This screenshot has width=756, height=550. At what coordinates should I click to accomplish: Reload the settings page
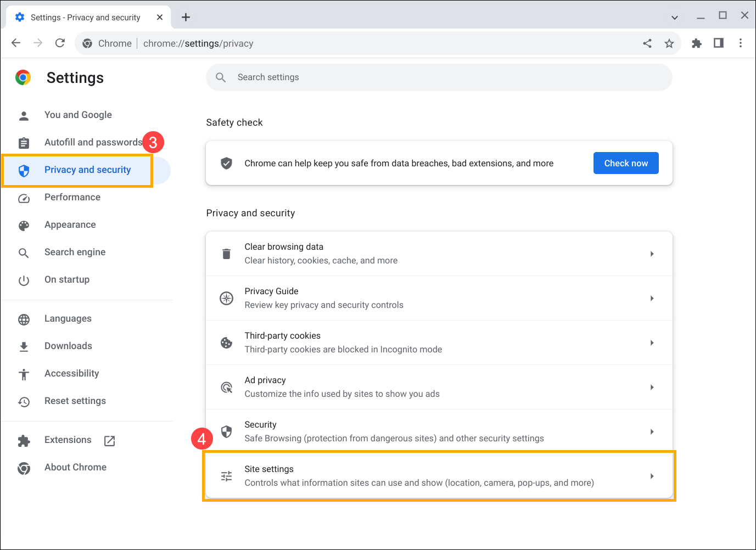(60, 43)
